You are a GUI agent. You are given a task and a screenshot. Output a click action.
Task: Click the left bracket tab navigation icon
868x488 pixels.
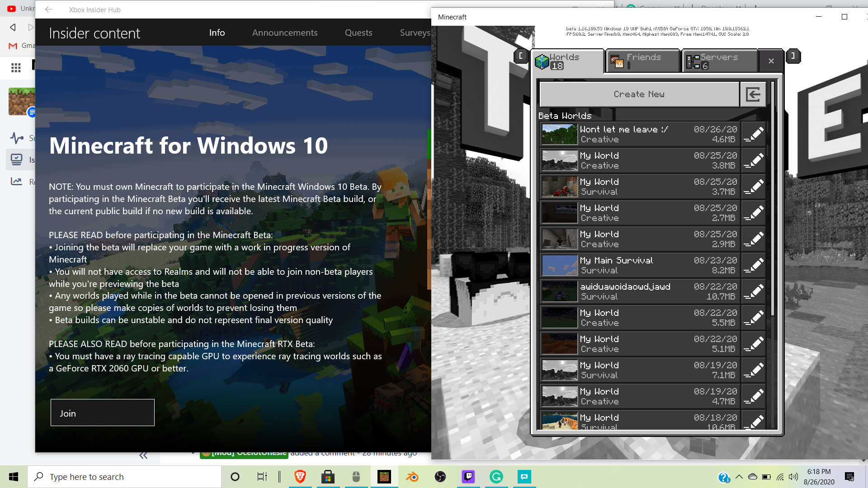click(520, 56)
